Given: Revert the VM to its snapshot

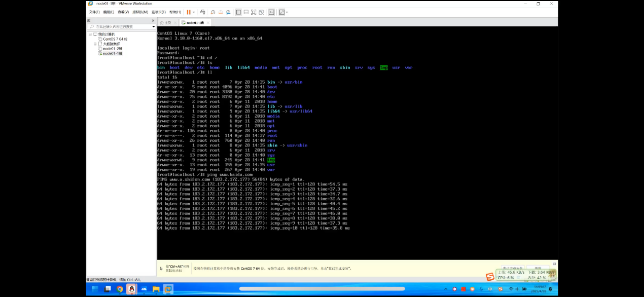Looking at the screenshot, I should coord(221,12).
